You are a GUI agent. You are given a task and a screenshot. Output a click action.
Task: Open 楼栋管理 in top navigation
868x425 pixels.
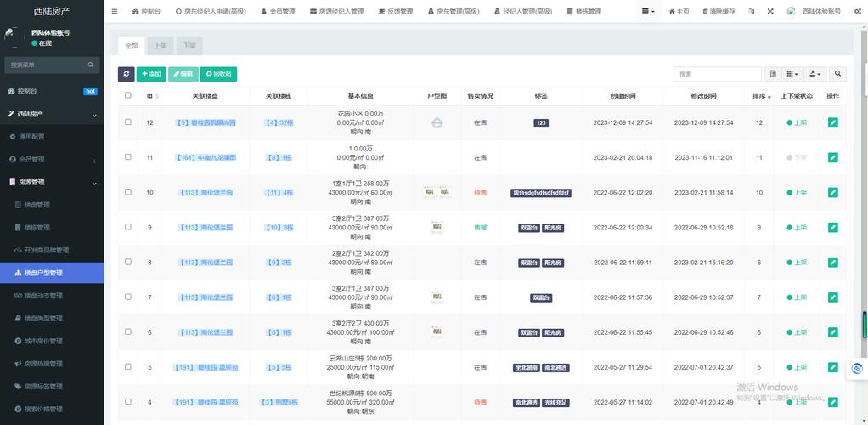[x=584, y=11]
